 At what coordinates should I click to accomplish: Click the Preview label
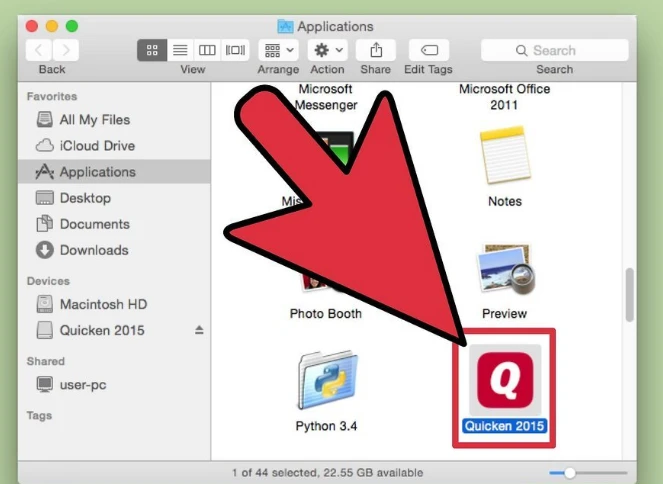click(x=504, y=314)
